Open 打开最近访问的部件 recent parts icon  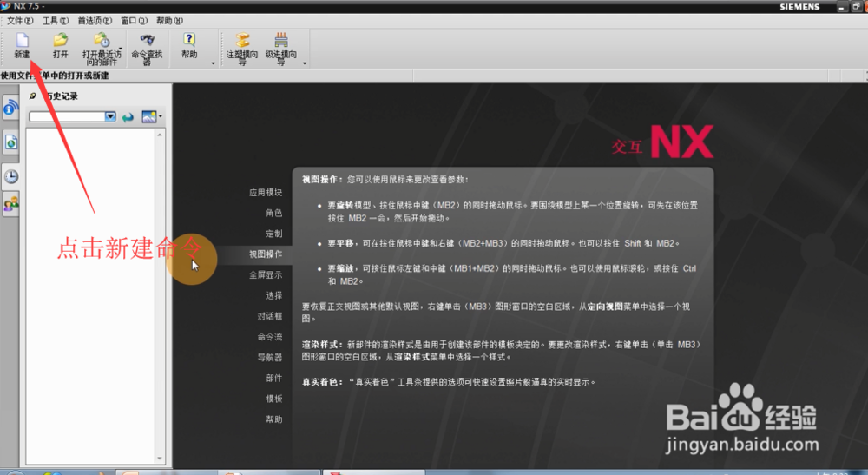point(102,41)
